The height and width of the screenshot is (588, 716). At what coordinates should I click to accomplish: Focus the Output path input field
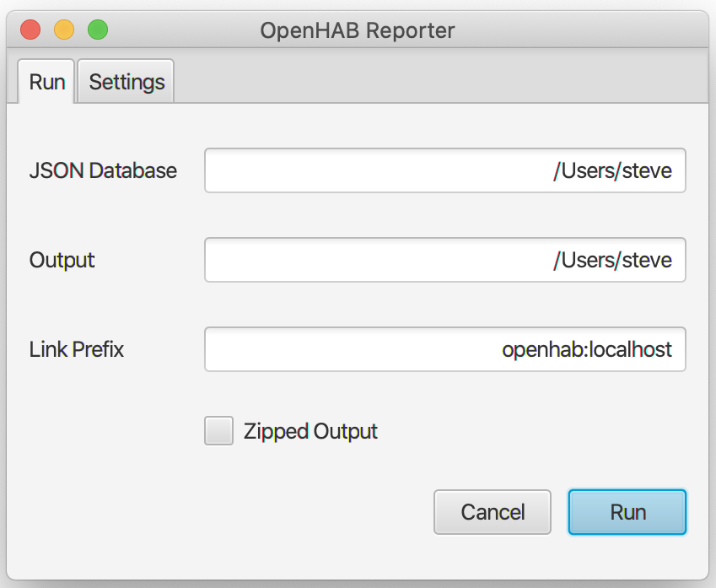click(444, 260)
